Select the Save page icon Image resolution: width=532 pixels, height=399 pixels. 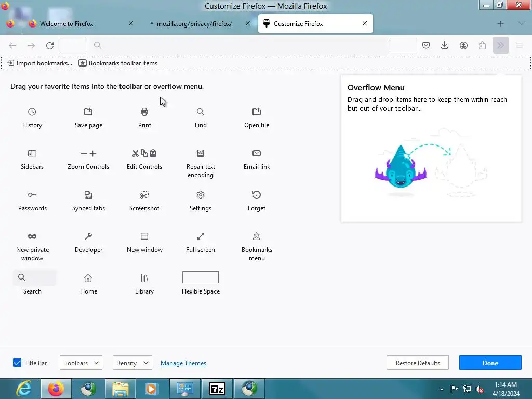88,112
